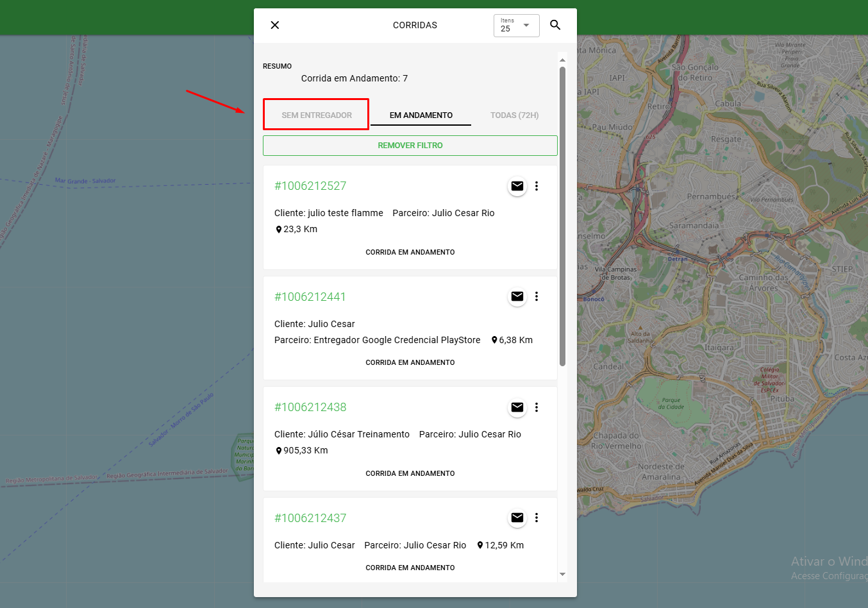Screen dimensions: 868x608
Task: Switch to SEM ENTREGADOR tab
Action: point(317,115)
